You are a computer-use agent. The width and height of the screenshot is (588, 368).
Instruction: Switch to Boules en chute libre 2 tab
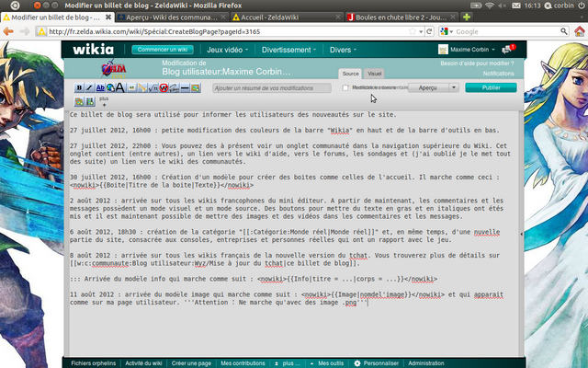pyautogui.click(x=401, y=17)
